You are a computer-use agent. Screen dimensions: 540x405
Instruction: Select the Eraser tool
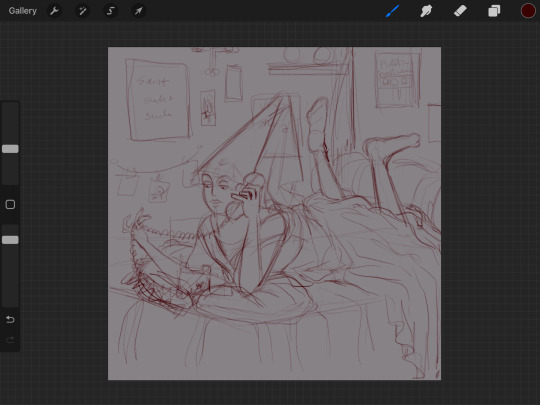(x=460, y=11)
